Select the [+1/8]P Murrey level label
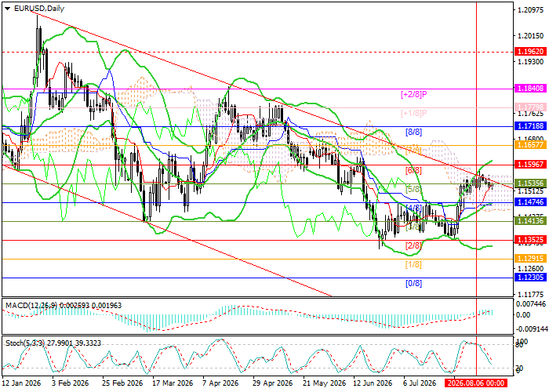 [414, 113]
